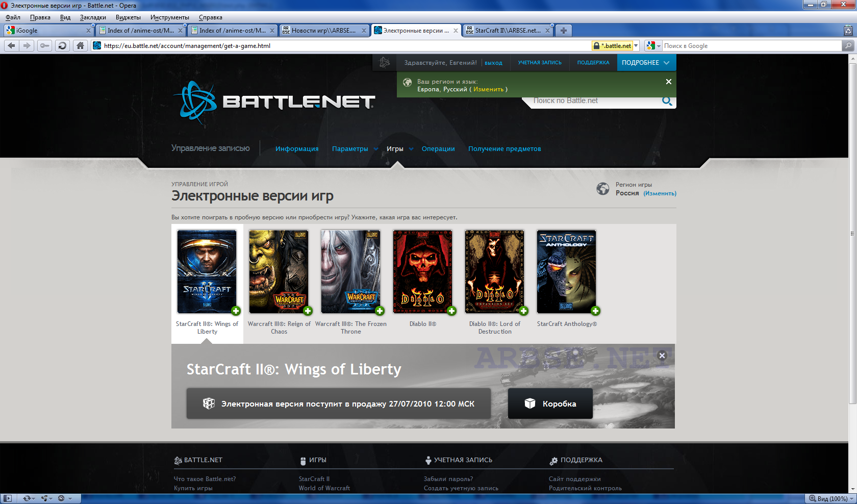The width and height of the screenshot is (857, 504).
Task: Open the Сайт поддержки footer link
Action: (x=575, y=479)
